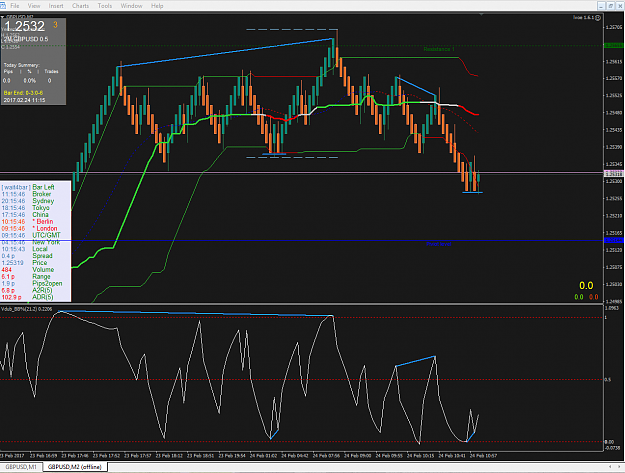Viewport: 625px width, 473px height.
Task: Open the Tools menu
Action: 105,6
